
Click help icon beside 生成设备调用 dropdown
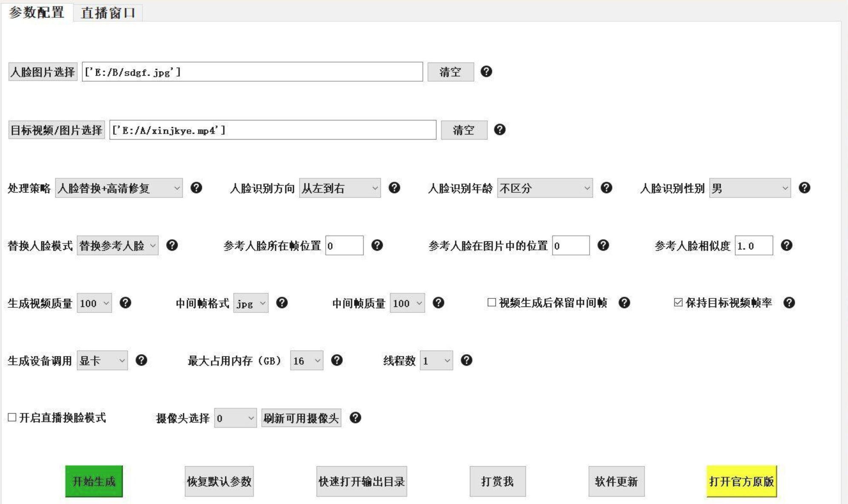(x=141, y=361)
